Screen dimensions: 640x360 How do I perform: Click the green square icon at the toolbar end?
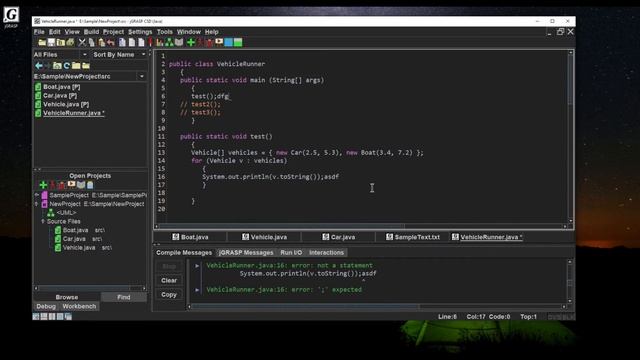[238, 42]
